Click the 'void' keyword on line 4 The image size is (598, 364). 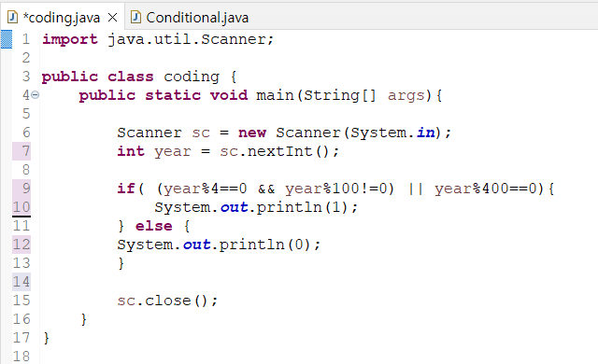[229, 95]
